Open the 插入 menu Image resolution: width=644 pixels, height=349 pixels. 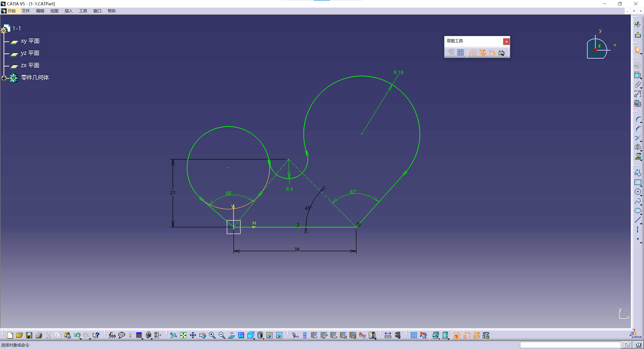(x=68, y=11)
